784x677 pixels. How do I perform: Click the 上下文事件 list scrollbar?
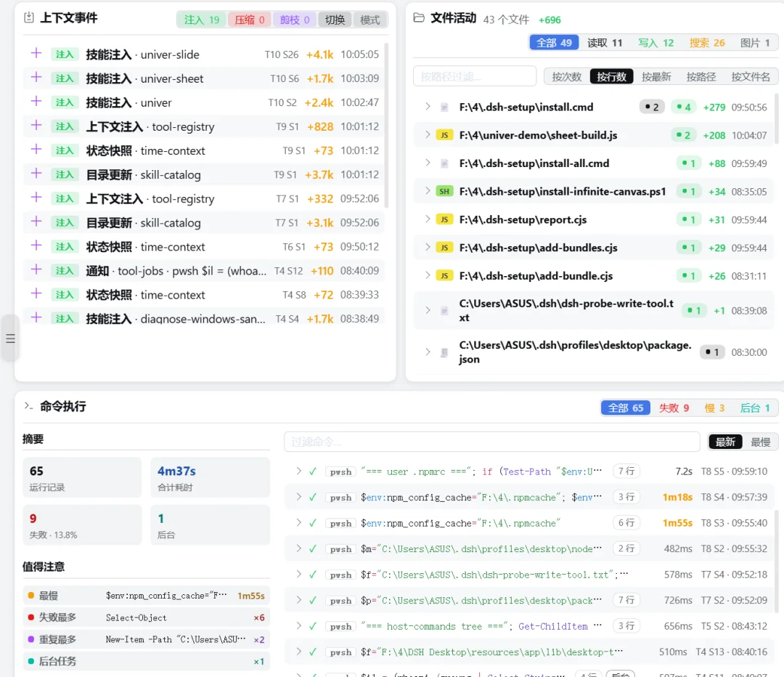pos(387,125)
